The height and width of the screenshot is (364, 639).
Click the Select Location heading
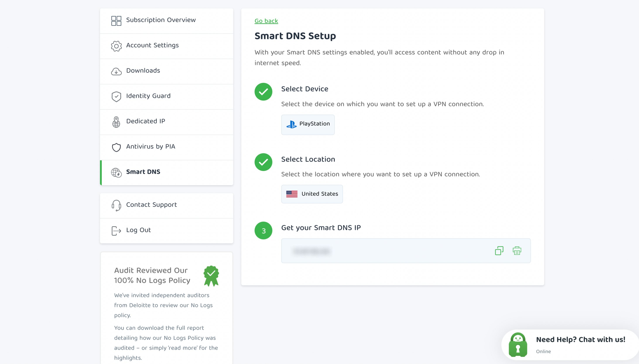(308, 159)
